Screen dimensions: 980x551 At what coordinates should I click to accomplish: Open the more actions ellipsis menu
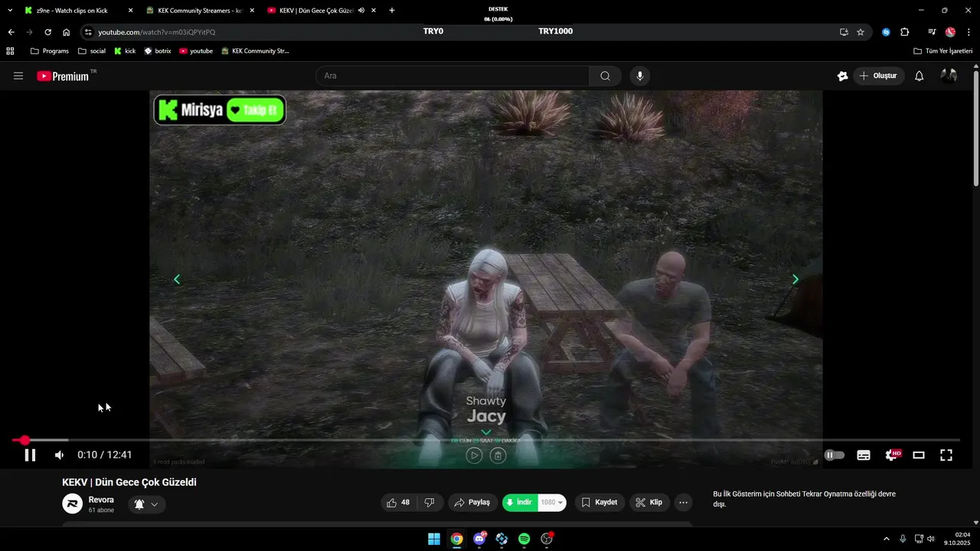(684, 503)
